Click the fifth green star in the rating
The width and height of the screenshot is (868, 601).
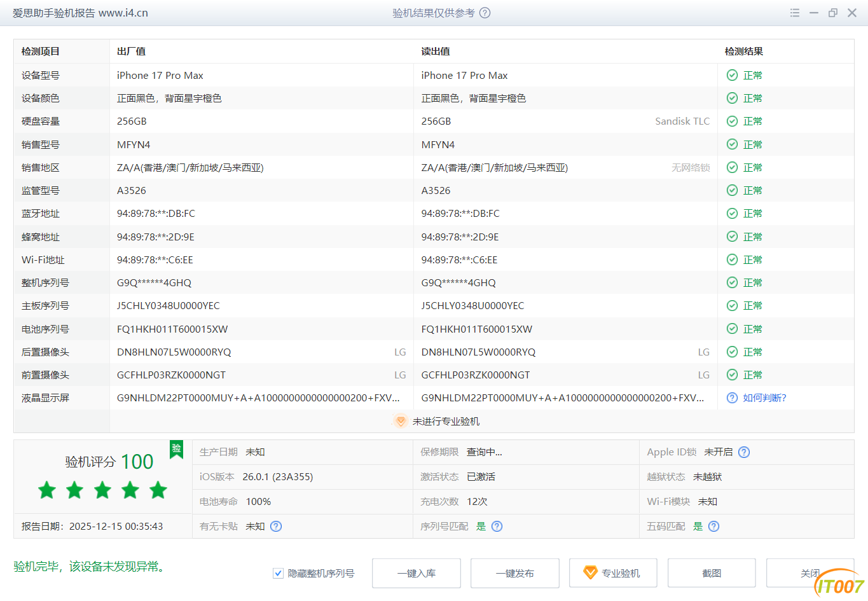click(158, 490)
